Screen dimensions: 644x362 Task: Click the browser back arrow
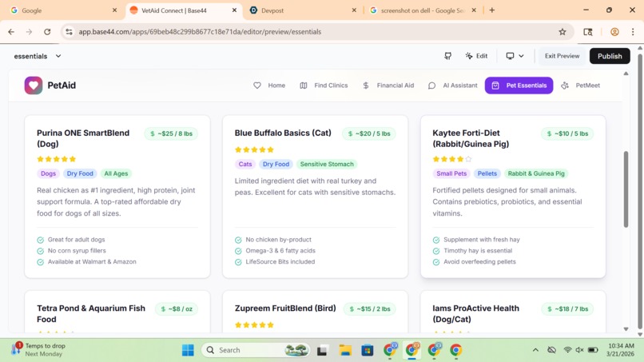click(x=11, y=32)
